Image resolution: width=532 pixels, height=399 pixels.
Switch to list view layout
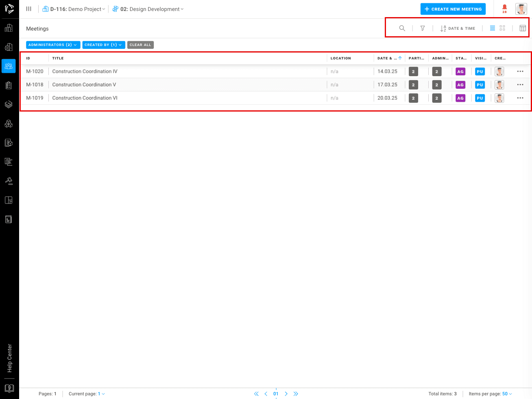click(x=492, y=28)
